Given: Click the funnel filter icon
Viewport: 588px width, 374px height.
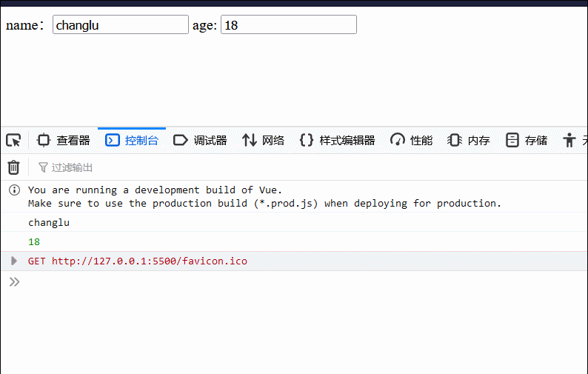Looking at the screenshot, I should pos(43,167).
